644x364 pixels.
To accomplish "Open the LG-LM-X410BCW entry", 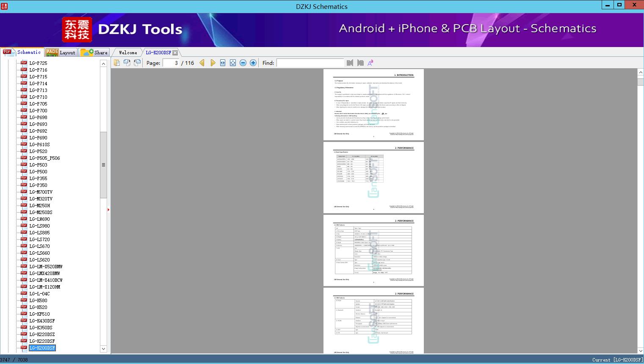I will 46,280.
